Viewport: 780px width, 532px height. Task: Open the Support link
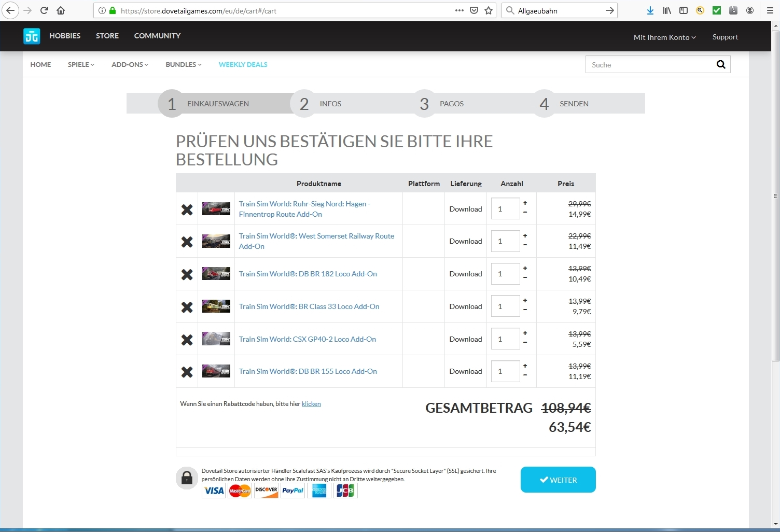pyautogui.click(x=725, y=37)
